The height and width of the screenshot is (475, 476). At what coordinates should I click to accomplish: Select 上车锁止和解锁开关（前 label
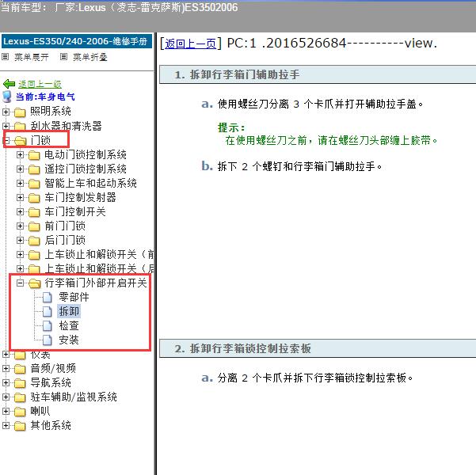click(99, 255)
